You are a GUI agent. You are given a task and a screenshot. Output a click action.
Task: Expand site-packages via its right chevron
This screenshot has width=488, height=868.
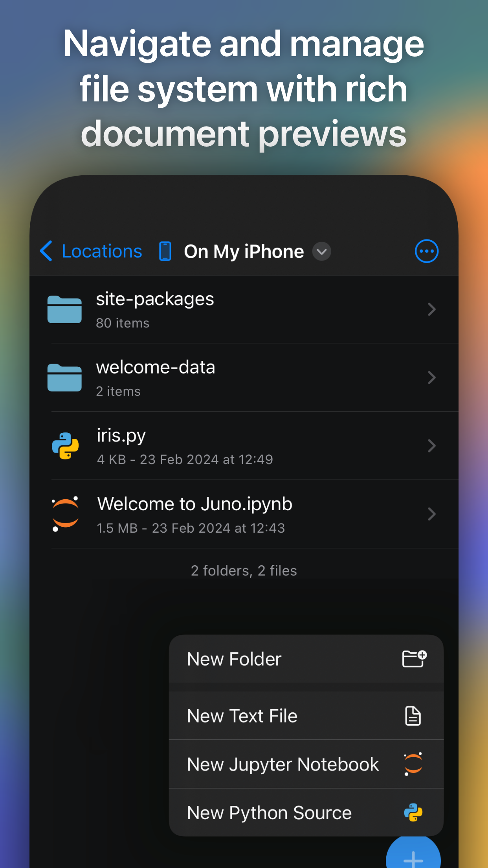click(432, 309)
